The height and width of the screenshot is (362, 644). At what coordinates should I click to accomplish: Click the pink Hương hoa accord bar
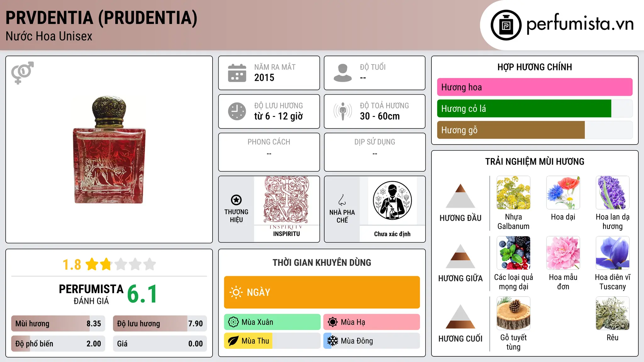click(535, 87)
